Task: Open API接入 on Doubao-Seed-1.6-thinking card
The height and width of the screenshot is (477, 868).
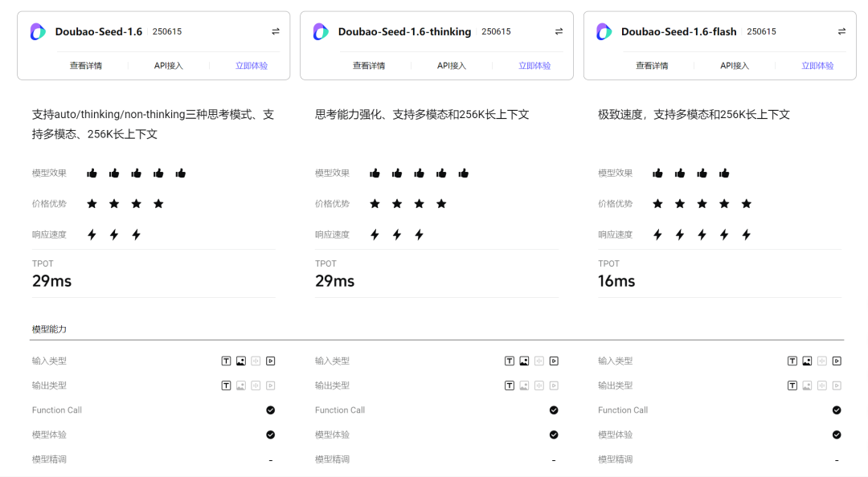Action: [452, 66]
